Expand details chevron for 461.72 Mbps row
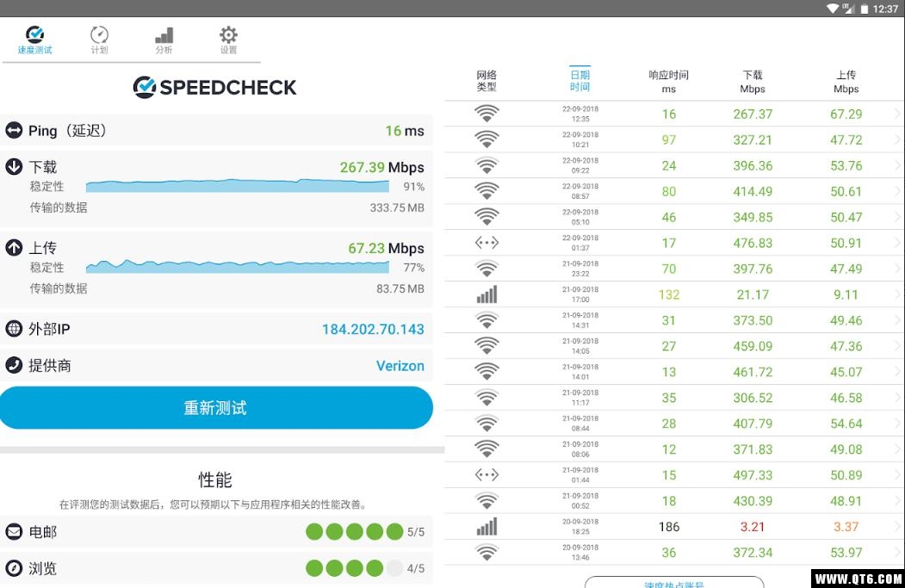Viewport: 905px width, 588px height. tap(897, 372)
